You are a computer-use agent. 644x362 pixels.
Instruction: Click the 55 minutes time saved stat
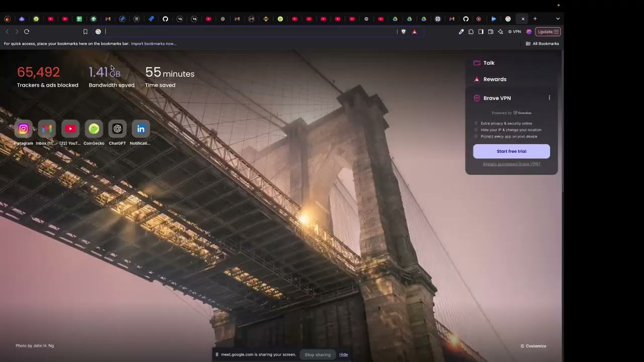[x=170, y=77]
